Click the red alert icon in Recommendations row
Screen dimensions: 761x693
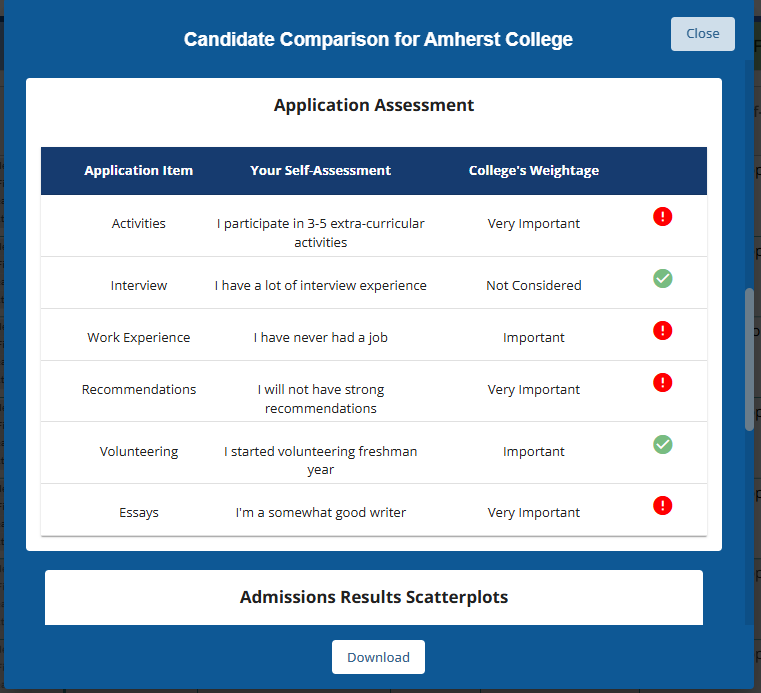coord(662,382)
